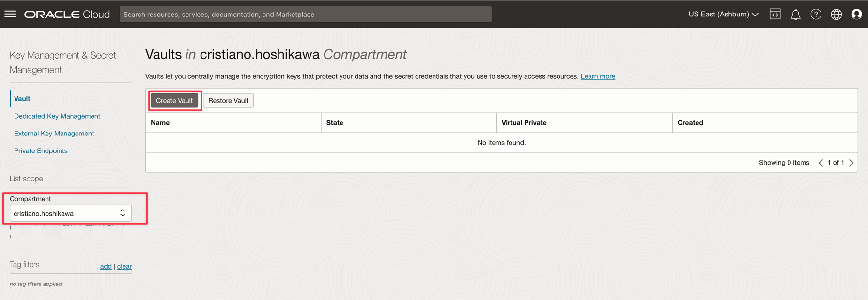Select Vault in the side menu
This screenshot has height=300, width=868.
(x=22, y=99)
